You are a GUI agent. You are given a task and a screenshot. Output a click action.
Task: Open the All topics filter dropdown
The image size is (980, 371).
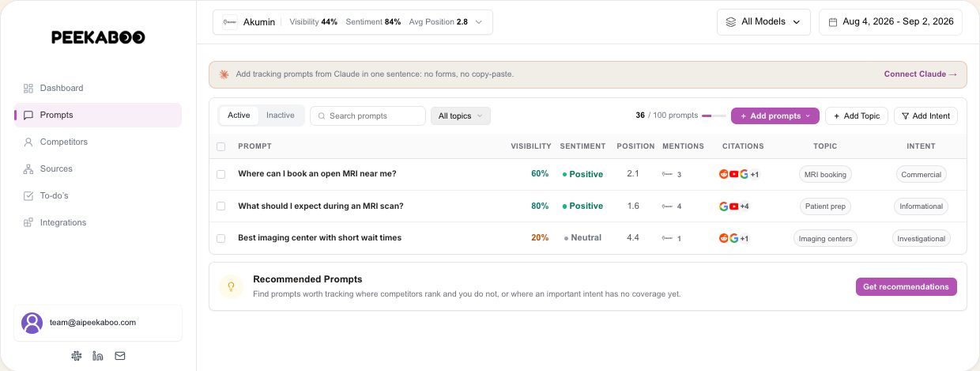pyautogui.click(x=461, y=116)
